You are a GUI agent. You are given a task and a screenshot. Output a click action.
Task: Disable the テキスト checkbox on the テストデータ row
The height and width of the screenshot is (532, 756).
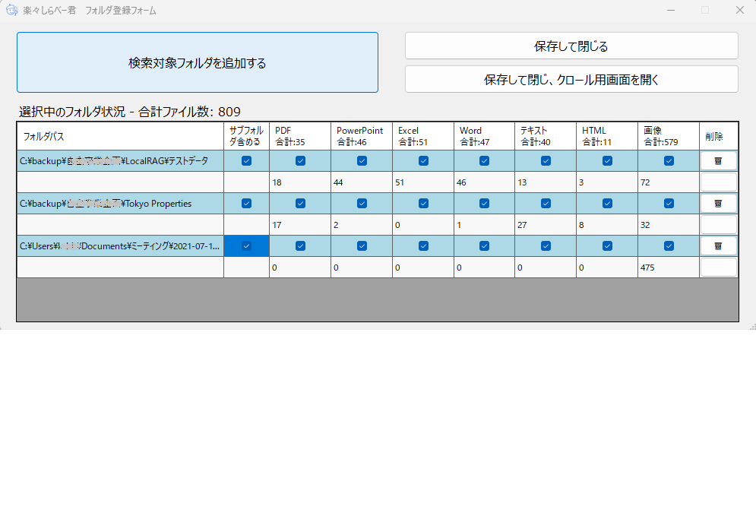[545, 160]
